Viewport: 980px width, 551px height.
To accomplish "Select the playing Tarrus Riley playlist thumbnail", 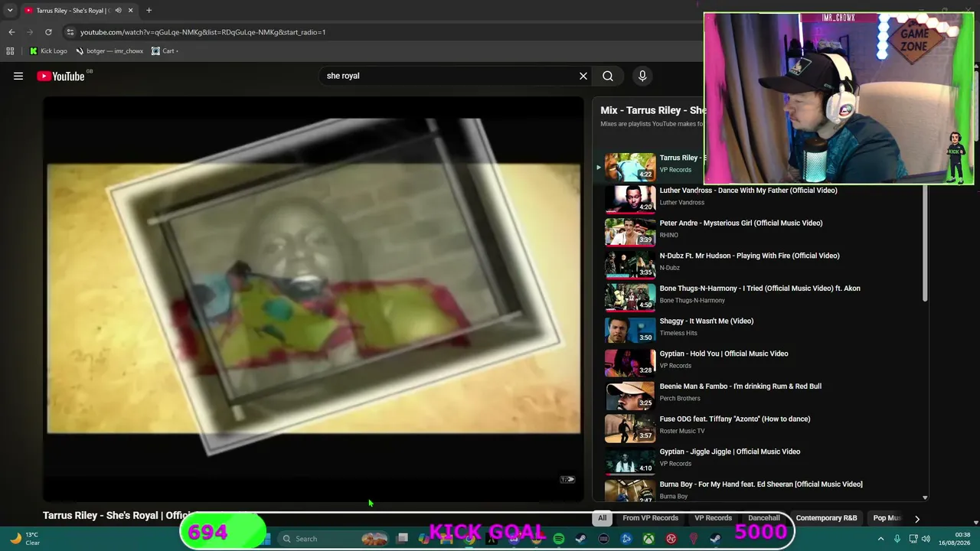I will click(630, 166).
